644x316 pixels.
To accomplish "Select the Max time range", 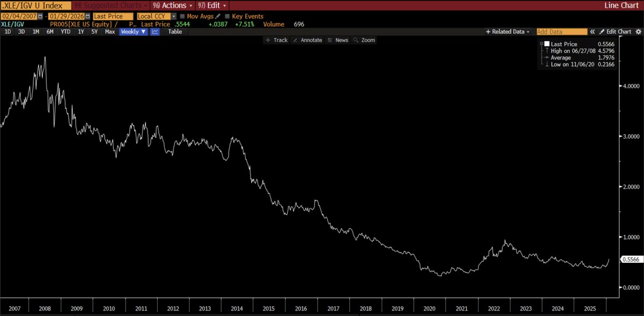I will (x=110, y=32).
